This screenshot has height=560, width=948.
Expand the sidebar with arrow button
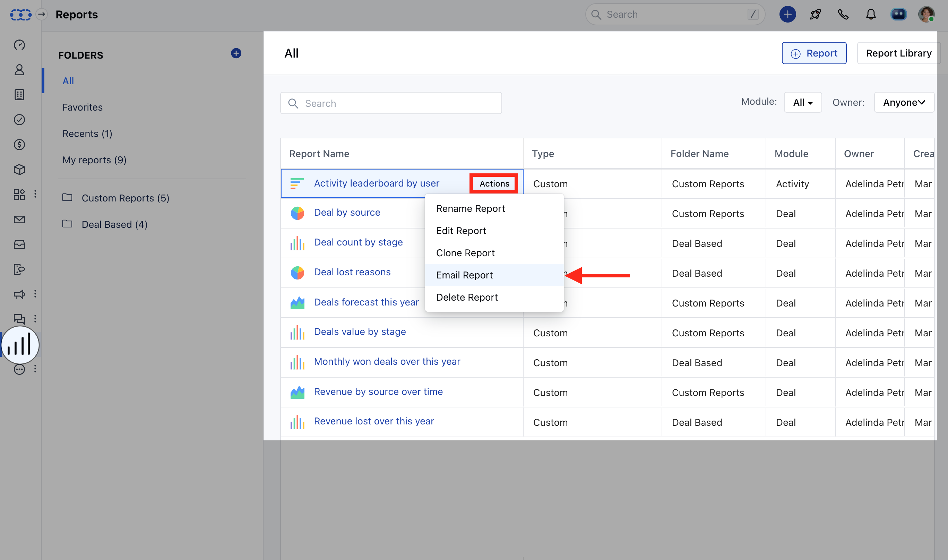[42, 14]
